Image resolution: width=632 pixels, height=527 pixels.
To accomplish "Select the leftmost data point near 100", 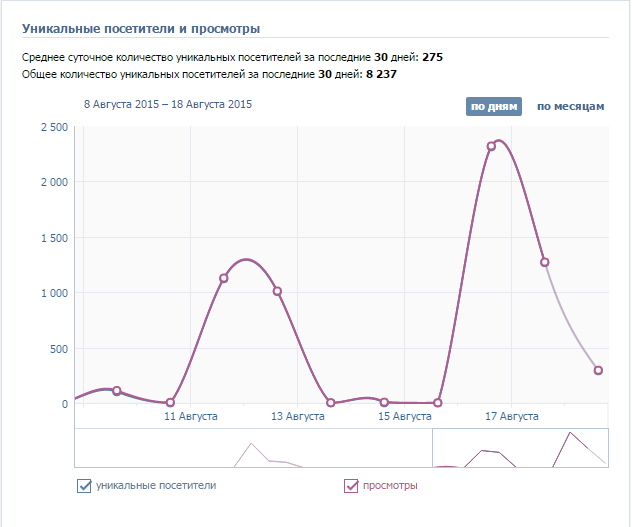I will 117,391.
